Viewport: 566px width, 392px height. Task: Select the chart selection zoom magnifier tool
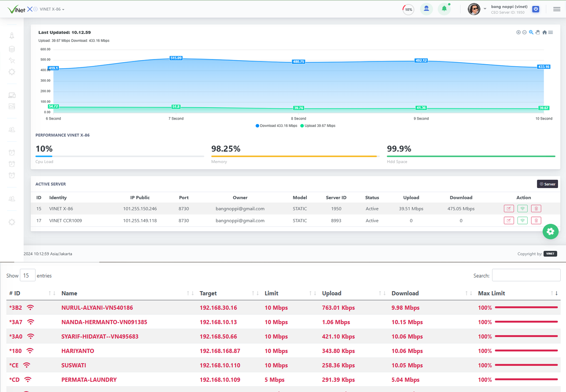click(531, 32)
